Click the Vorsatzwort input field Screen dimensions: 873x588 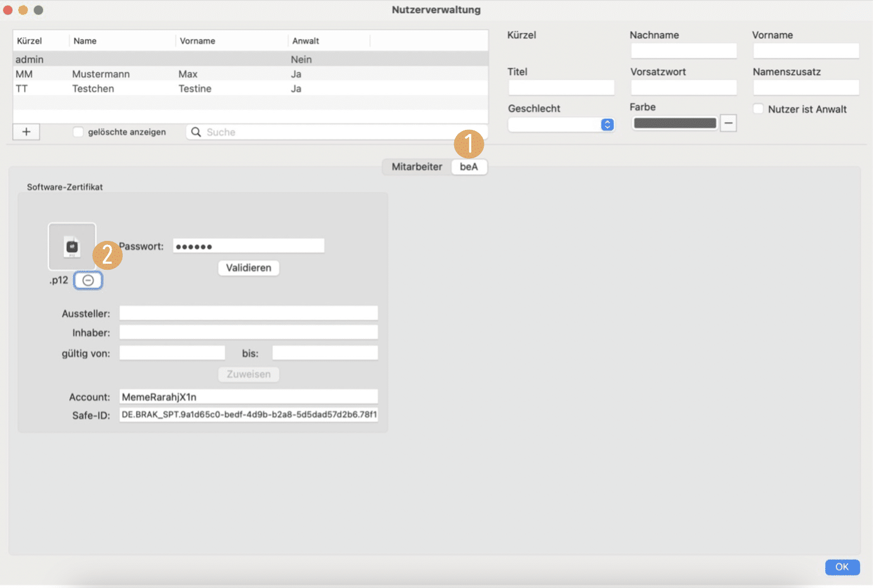pos(684,87)
